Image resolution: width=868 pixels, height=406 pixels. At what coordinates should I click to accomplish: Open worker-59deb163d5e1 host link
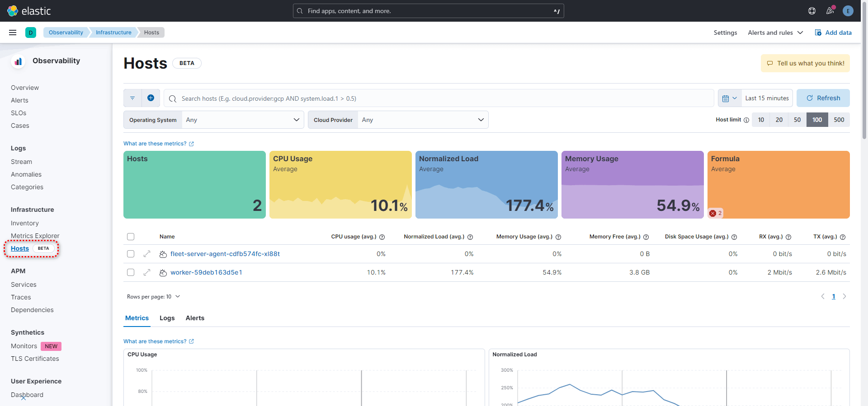pyautogui.click(x=206, y=272)
